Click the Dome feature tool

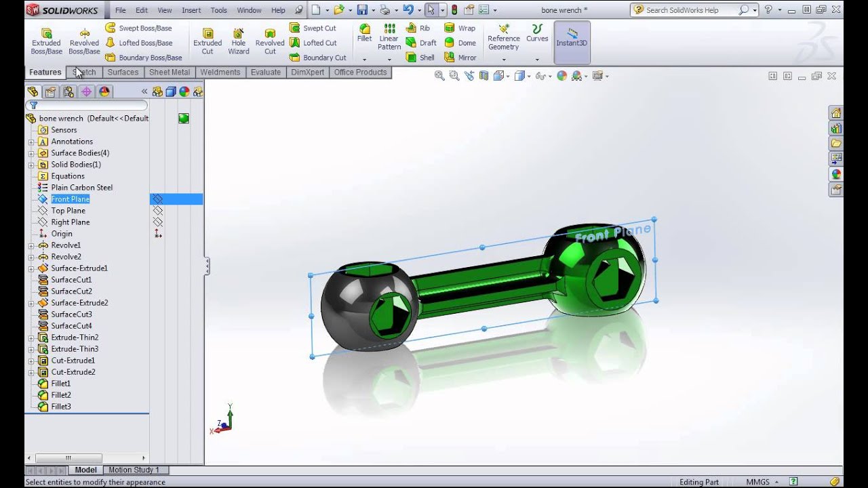[460, 43]
